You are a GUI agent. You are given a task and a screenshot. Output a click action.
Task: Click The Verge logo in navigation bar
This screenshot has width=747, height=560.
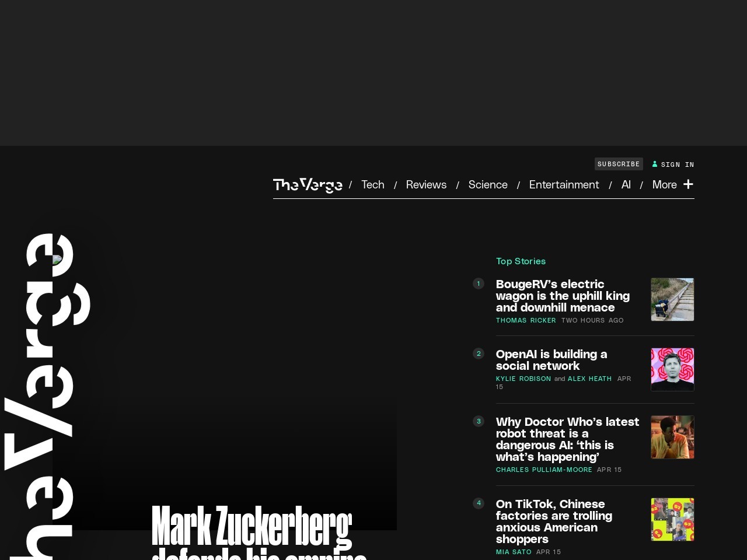click(308, 185)
